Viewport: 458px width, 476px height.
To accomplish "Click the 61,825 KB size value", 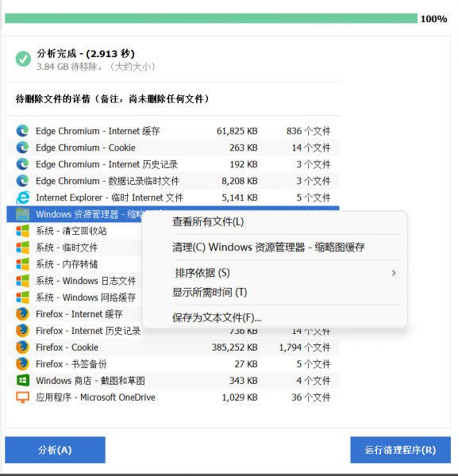I will click(x=237, y=131).
